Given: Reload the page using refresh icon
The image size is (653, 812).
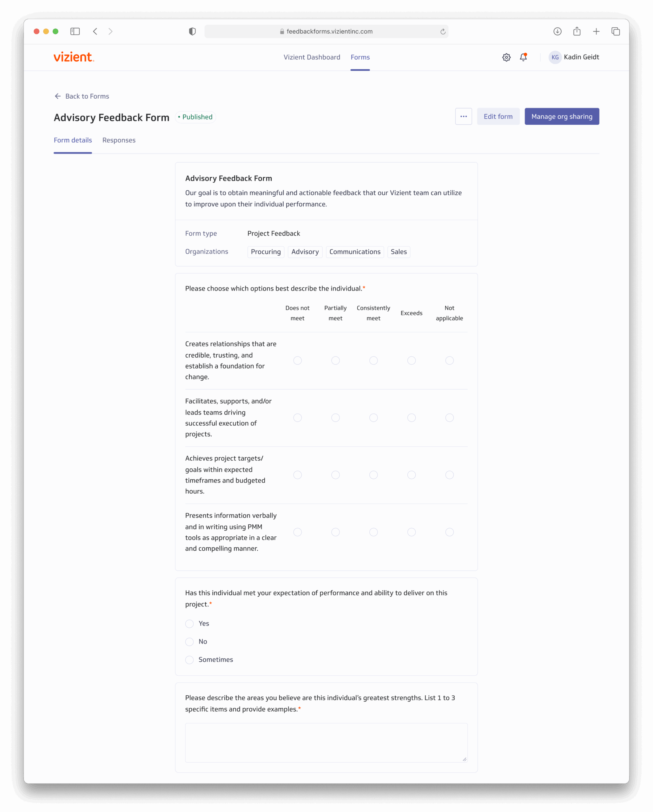Looking at the screenshot, I should 443,32.
